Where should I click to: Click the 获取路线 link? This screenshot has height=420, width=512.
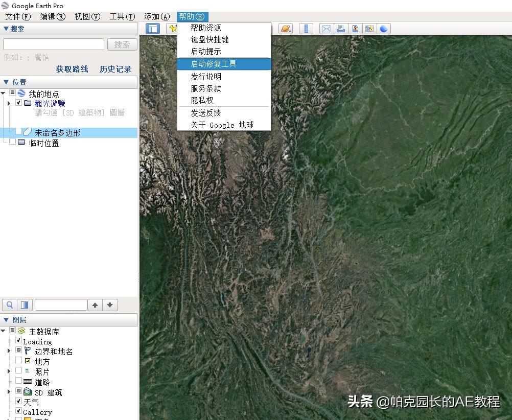pos(72,69)
